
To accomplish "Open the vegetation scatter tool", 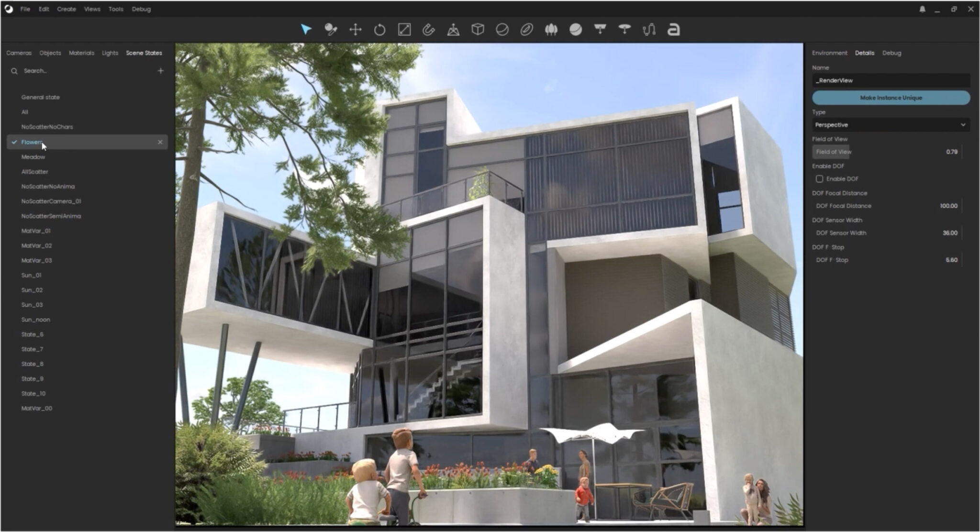I will tap(551, 30).
